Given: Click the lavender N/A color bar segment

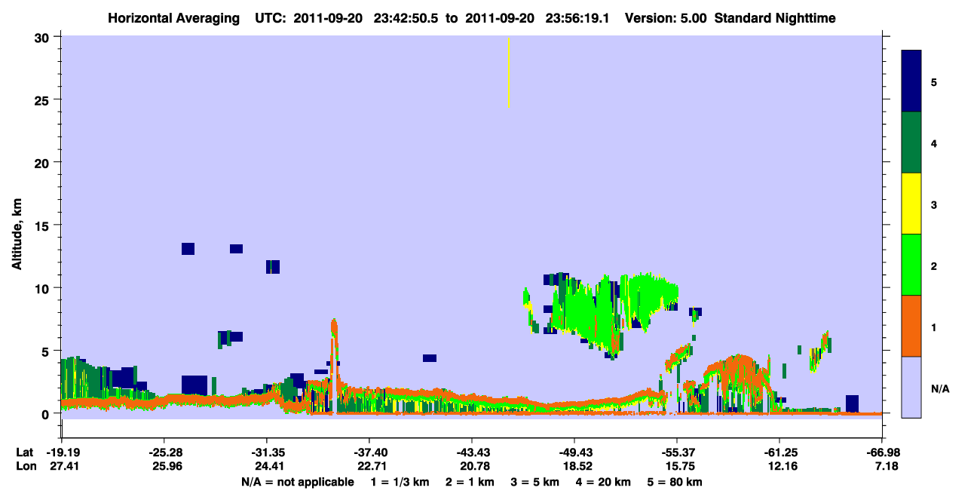Looking at the screenshot, I should pos(911,387).
